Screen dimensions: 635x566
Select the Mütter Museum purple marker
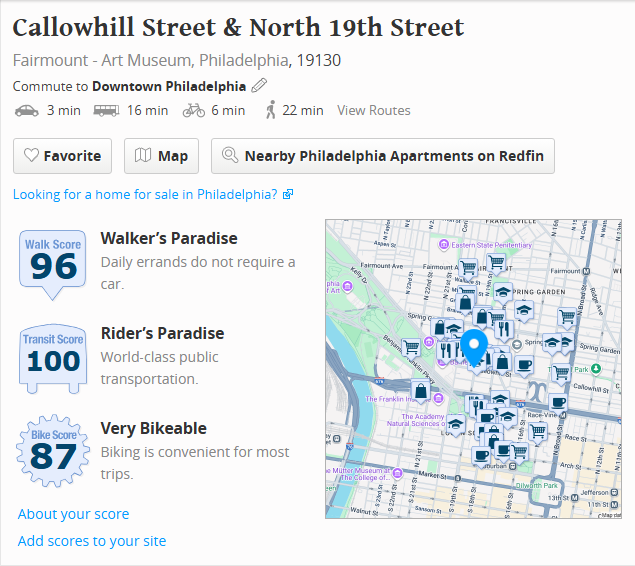[x=398, y=472]
